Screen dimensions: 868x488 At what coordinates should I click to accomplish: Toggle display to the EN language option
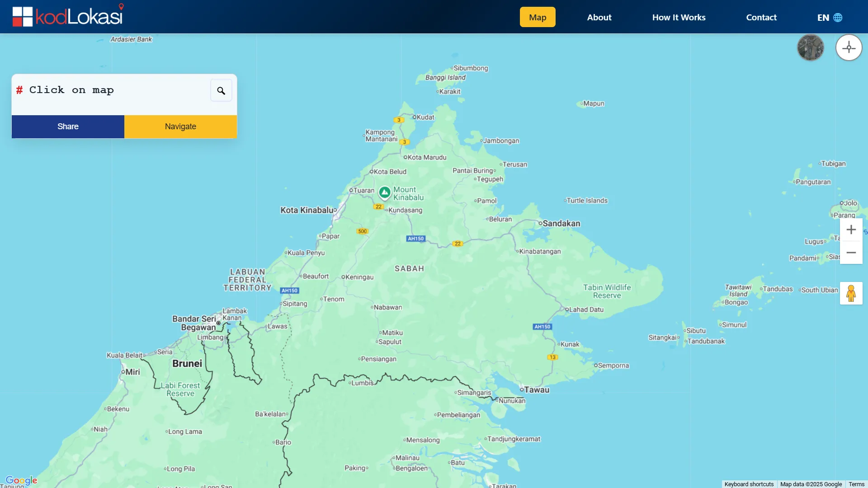[823, 18]
